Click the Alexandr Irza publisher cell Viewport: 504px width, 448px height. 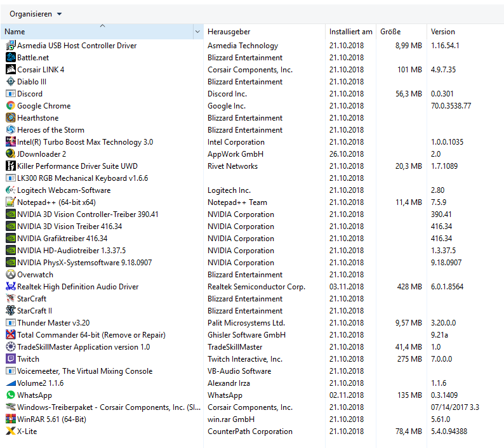[229, 383]
